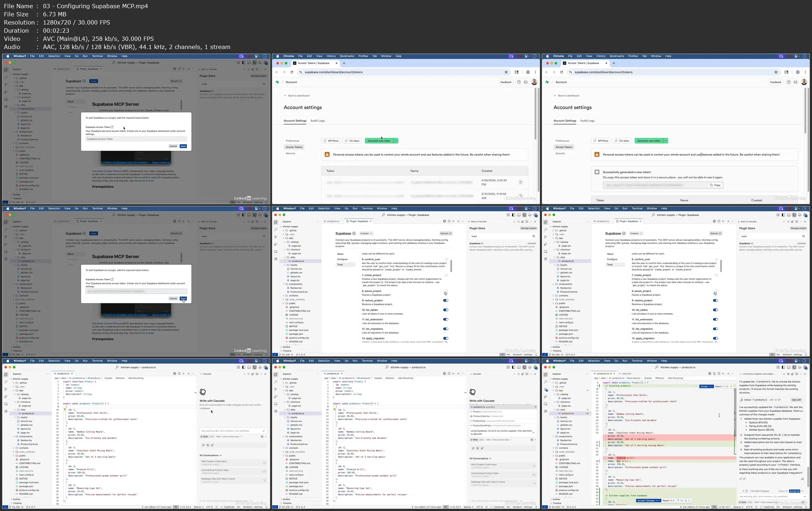812x511 pixels.
Task: Toggle apply_migration switch in center thumbnail
Action: (446, 338)
